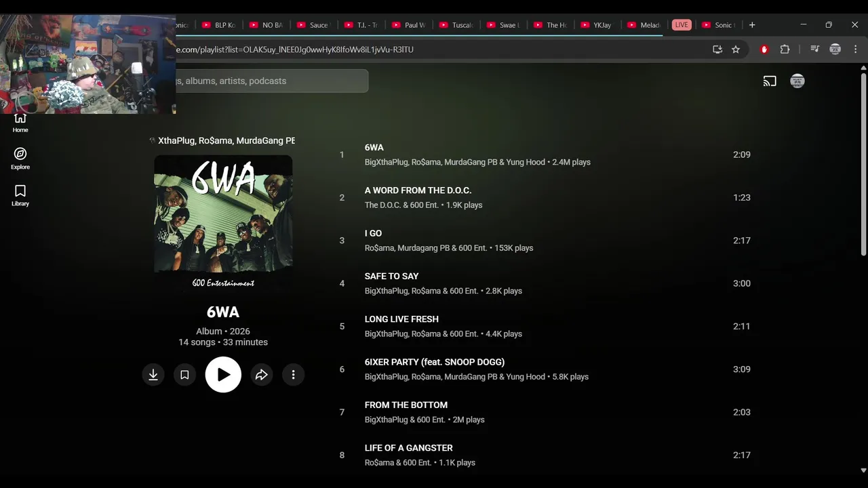Click the 6WA album cover art

point(223,224)
